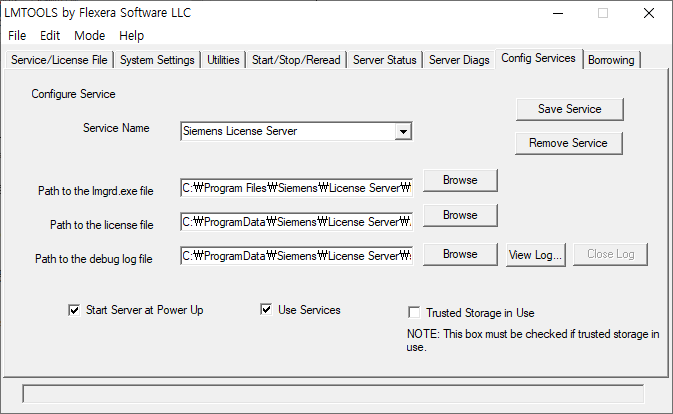The image size is (673, 414).
Task: Open the File menu
Action: pos(17,36)
